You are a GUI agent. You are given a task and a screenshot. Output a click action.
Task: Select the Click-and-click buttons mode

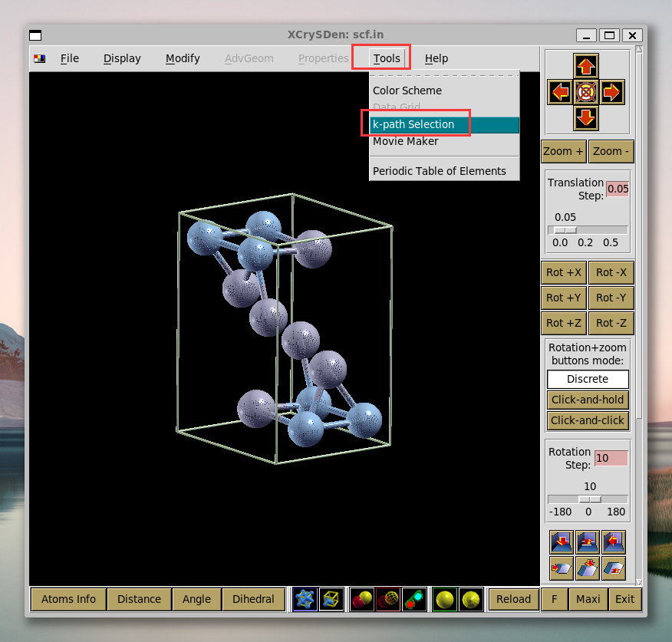(x=588, y=420)
